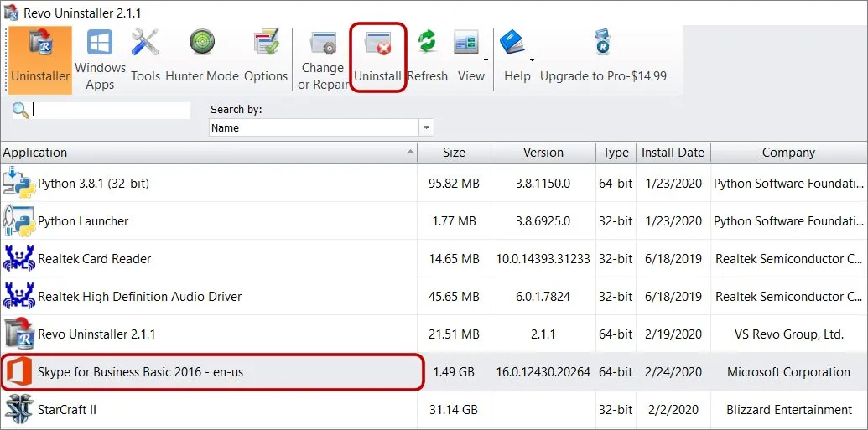This screenshot has height=430, width=868.
Task: Select Realtek Card Reader entry
Action: pyautogui.click(x=94, y=259)
